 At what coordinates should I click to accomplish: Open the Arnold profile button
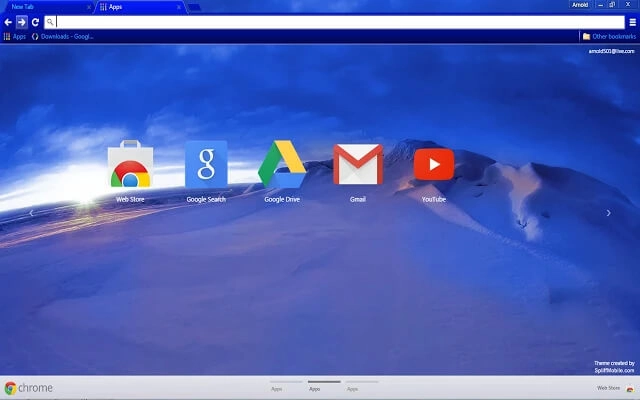pos(580,5)
